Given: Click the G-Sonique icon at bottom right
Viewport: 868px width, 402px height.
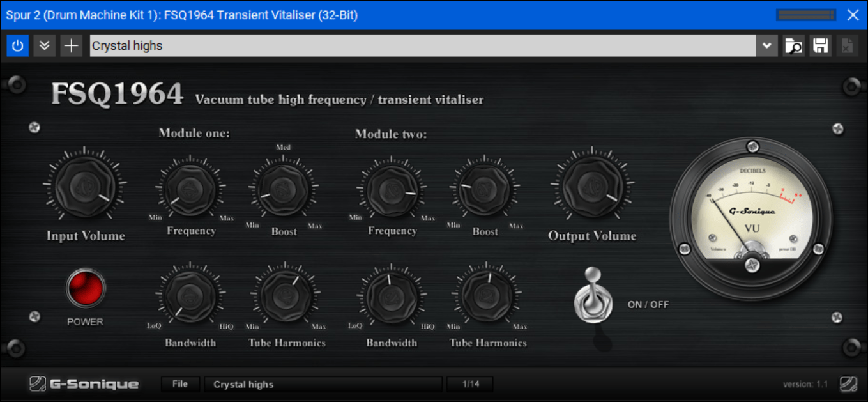Looking at the screenshot, I should (848, 384).
